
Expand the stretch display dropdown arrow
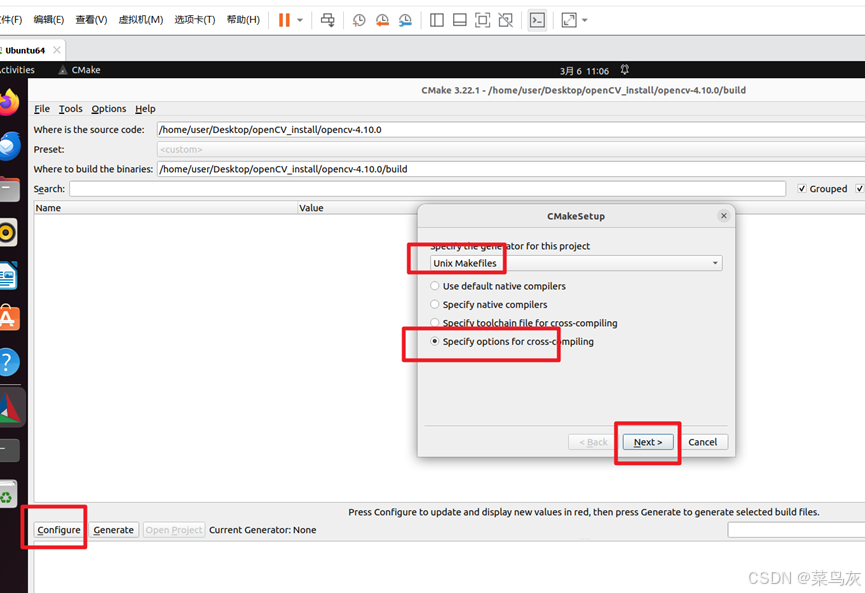point(585,20)
